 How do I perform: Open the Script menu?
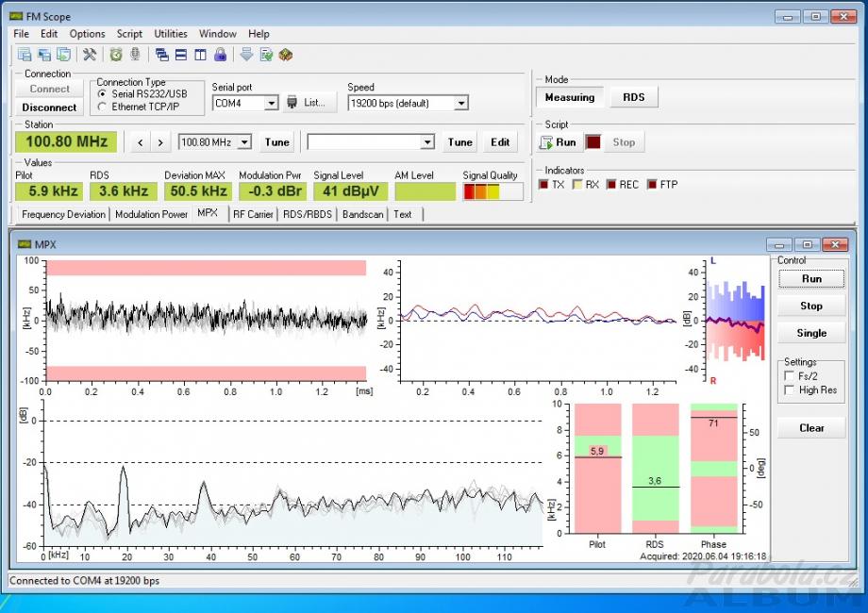coord(129,34)
